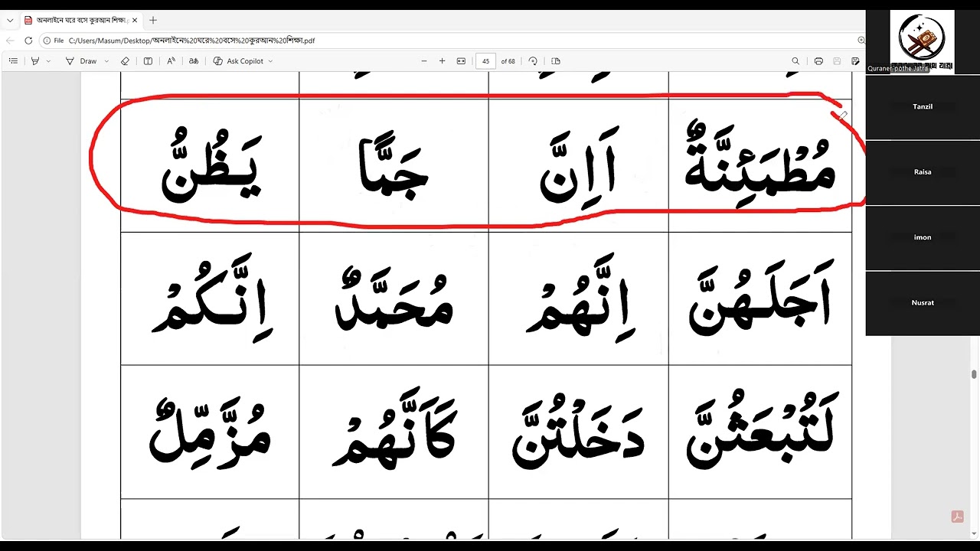Expand the highlighter color options dropdown
The image size is (980, 551).
click(48, 61)
